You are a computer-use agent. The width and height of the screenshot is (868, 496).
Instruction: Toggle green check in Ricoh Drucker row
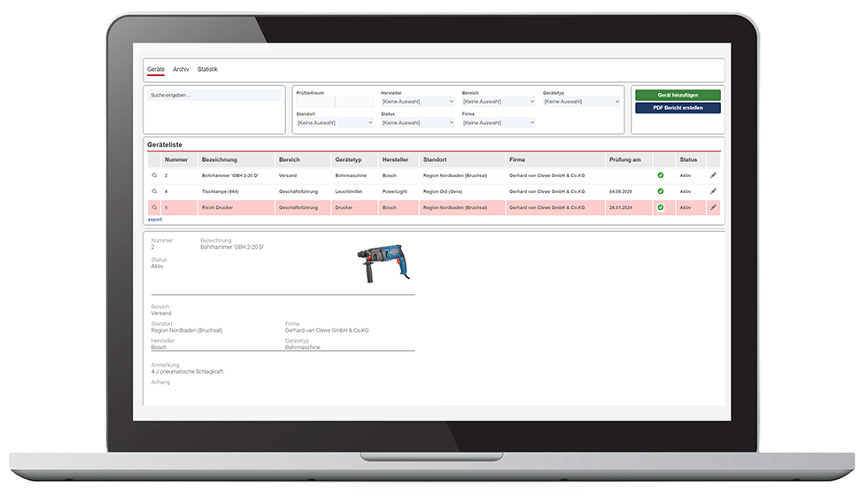(660, 206)
